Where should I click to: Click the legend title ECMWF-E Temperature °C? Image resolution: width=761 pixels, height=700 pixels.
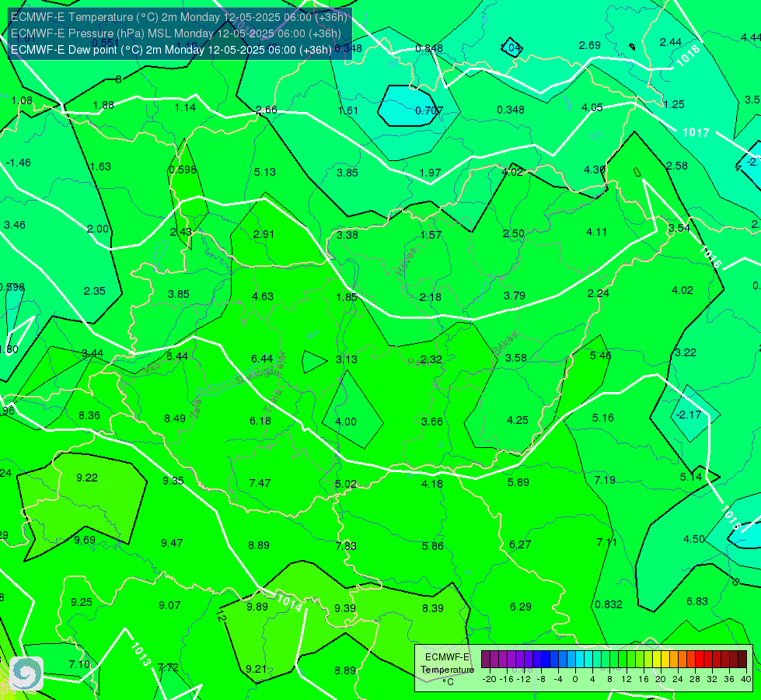447,670
